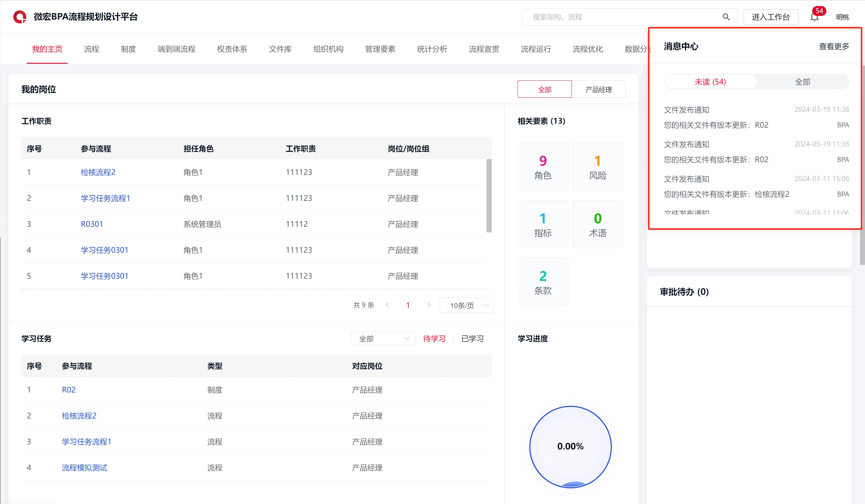Open the 管理要素 navigation tab
The image size is (865, 504).
[x=380, y=49]
